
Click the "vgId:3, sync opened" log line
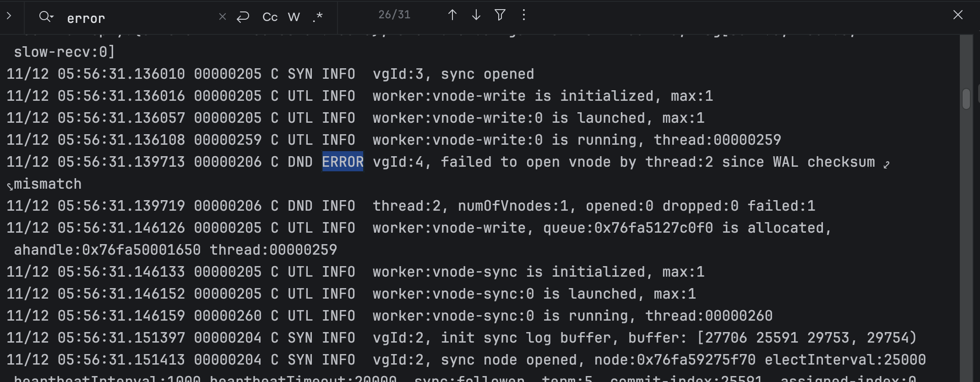coord(453,74)
